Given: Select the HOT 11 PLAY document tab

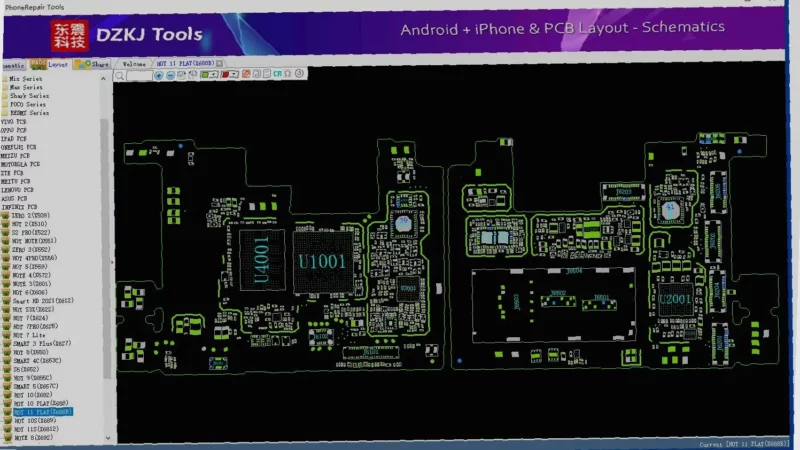Looking at the screenshot, I should (184, 63).
